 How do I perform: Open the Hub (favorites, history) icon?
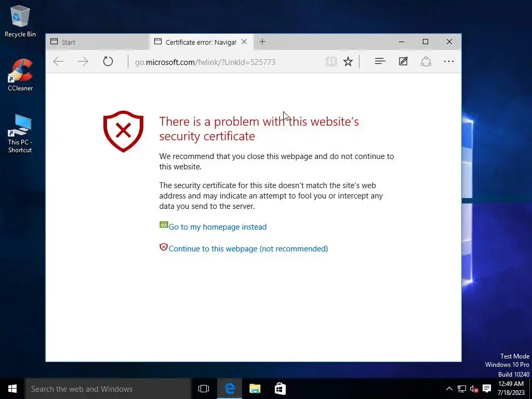tap(380, 61)
